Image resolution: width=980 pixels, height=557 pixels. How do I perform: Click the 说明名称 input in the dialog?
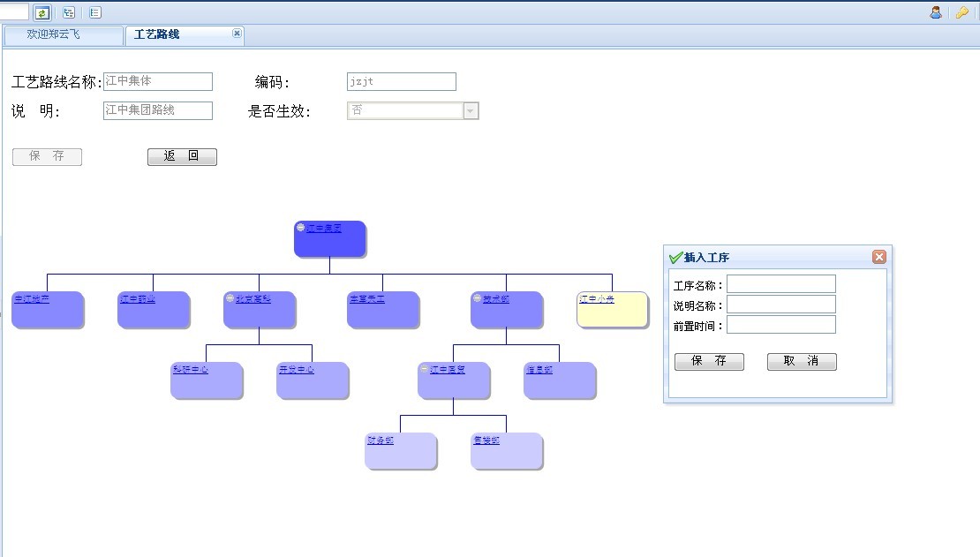pos(781,305)
